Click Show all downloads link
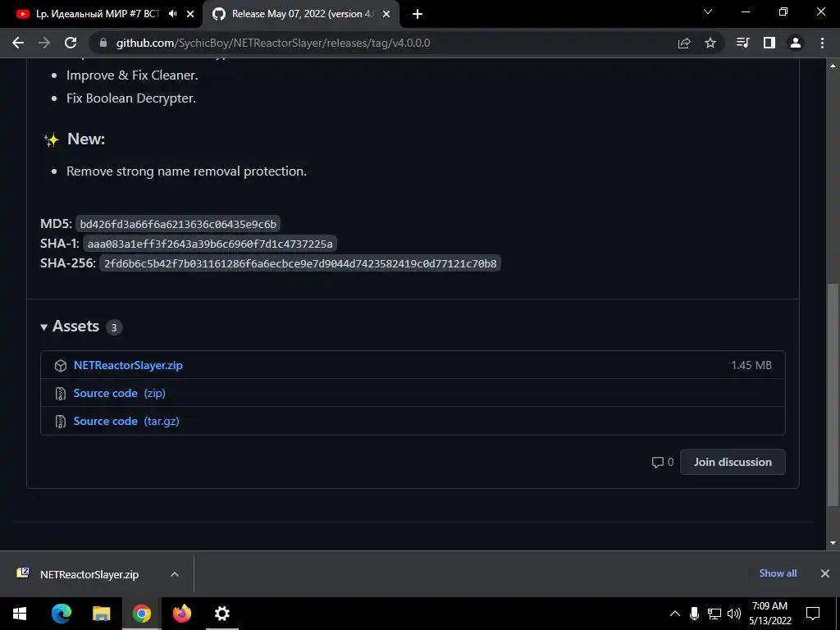Viewport: 840px width, 630px height. coord(778,573)
